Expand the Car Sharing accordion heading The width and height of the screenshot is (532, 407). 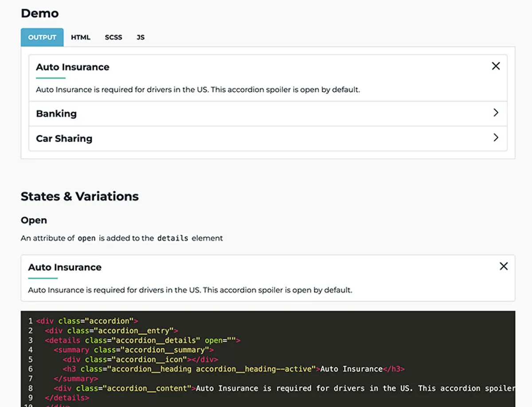(64, 138)
